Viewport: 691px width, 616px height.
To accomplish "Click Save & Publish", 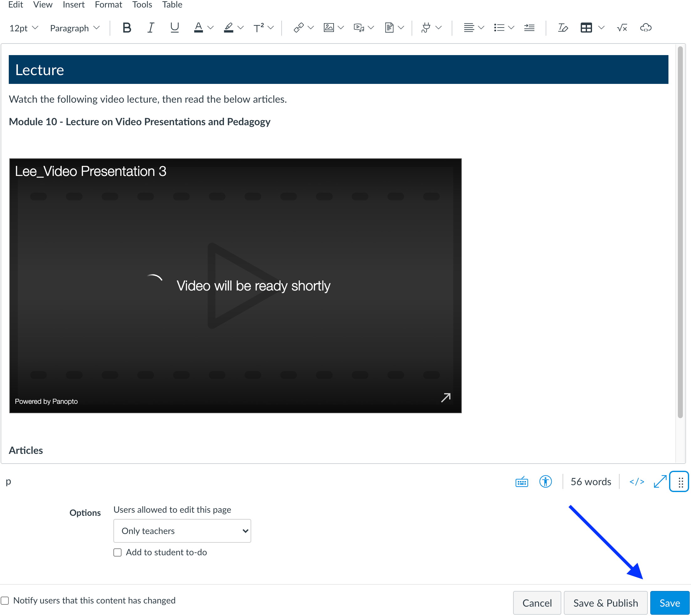I will coord(605,603).
